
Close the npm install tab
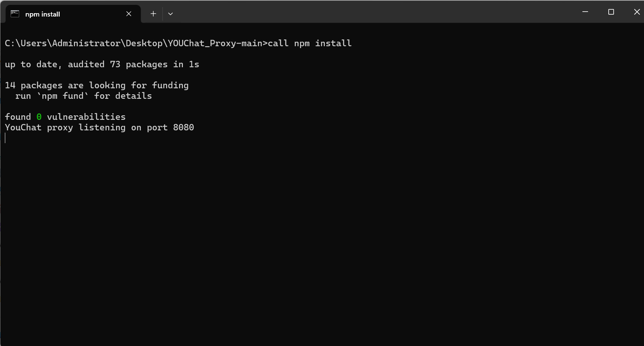[x=129, y=14]
